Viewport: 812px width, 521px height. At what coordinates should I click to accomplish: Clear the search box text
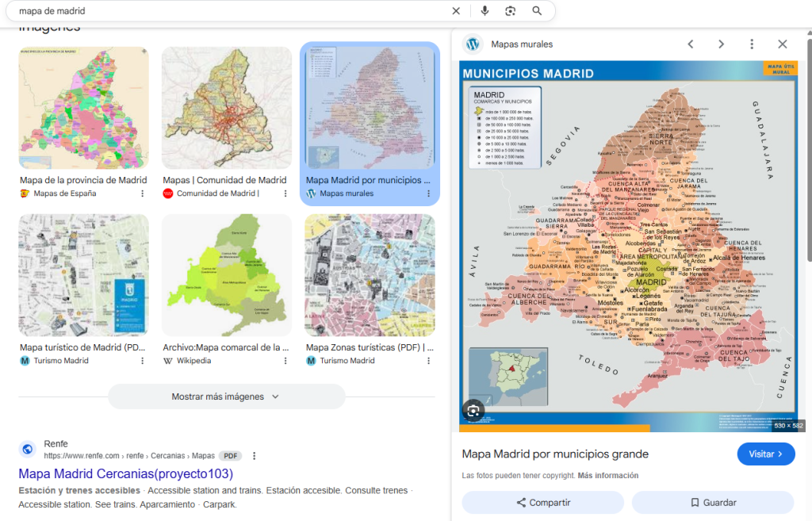point(456,11)
